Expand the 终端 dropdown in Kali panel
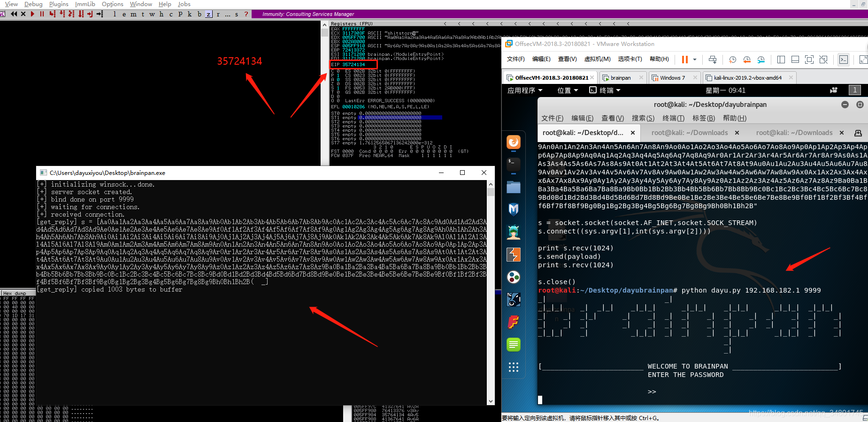868x422 pixels. pos(605,90)
